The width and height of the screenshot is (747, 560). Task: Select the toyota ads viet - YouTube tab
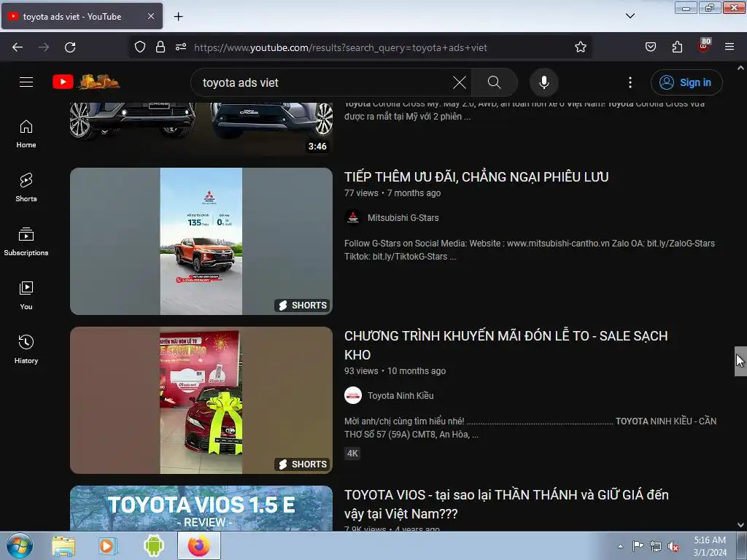coord(82,16)
